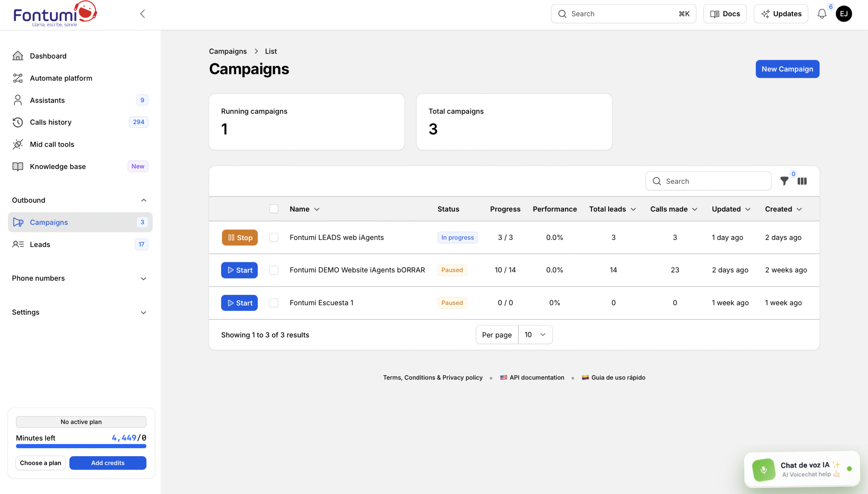The width and height of the screenshot is (868, 494).
Task: Click the New Campaign button
Action: 787,69
